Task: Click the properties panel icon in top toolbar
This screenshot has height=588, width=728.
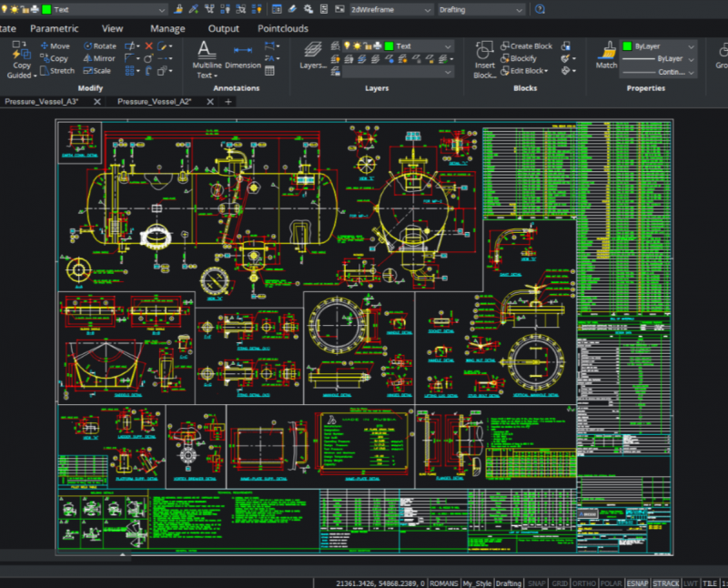Action: 277,9
